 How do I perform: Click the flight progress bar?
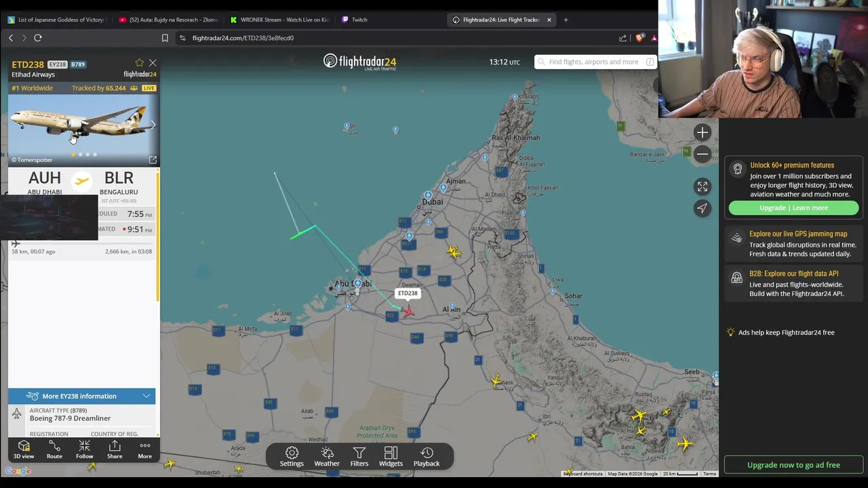click(x=81, y=243)
